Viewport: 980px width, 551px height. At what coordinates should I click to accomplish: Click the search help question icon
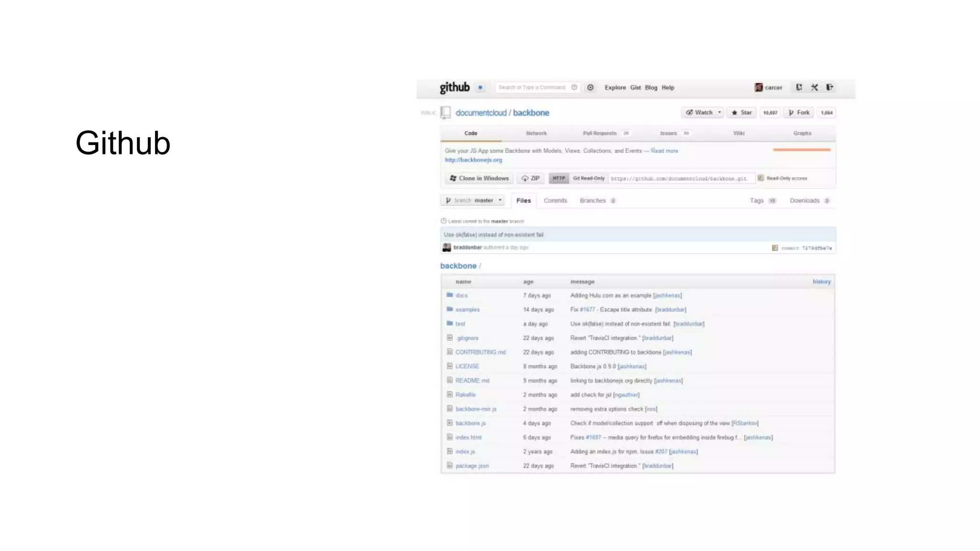coord(574,87)
